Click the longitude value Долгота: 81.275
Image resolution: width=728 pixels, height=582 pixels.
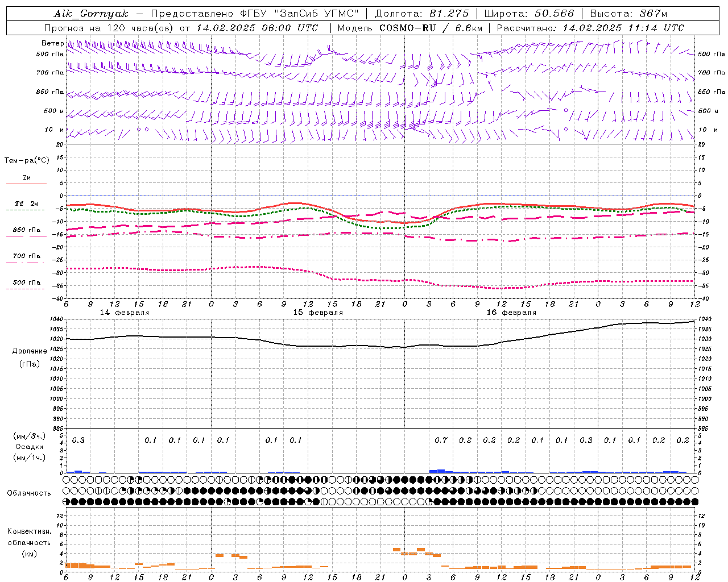[422, 14]
